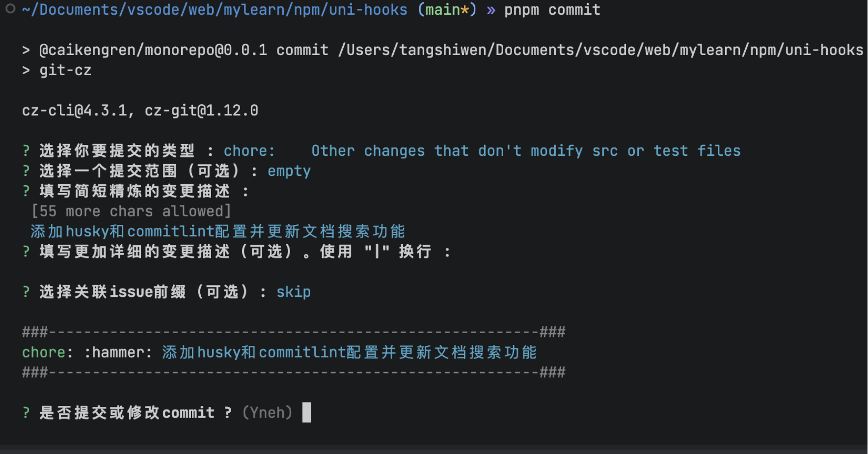Click the empty scope answer
868x454 pixels.
pyautogui.click(x=289, y=171)
